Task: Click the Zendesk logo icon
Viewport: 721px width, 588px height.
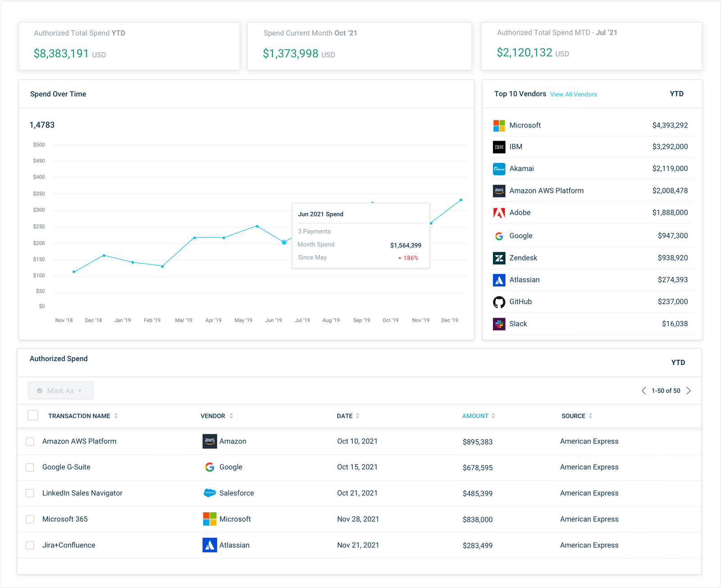Action: pos(499,258)
